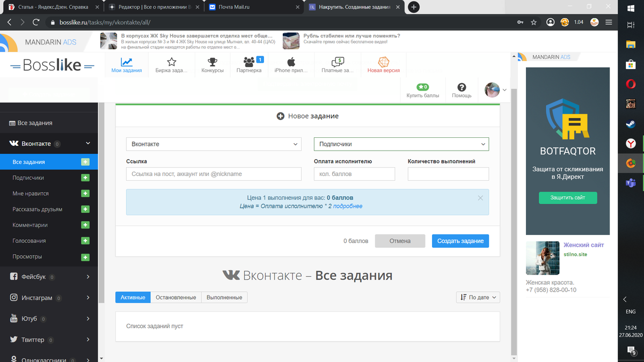Switch to Почта Mail.ru browser tab
The width and height of the screenshot is (644, 362).
tap(253, 7)
